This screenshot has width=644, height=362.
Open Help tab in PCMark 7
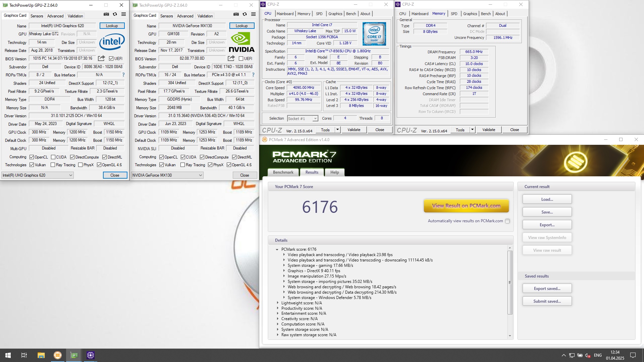click(x=335, y=172)
